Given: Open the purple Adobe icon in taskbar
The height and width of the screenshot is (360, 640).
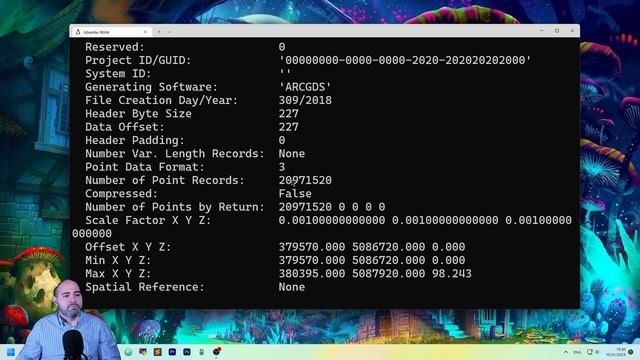Looking at the screenshot, I should 172,352.
